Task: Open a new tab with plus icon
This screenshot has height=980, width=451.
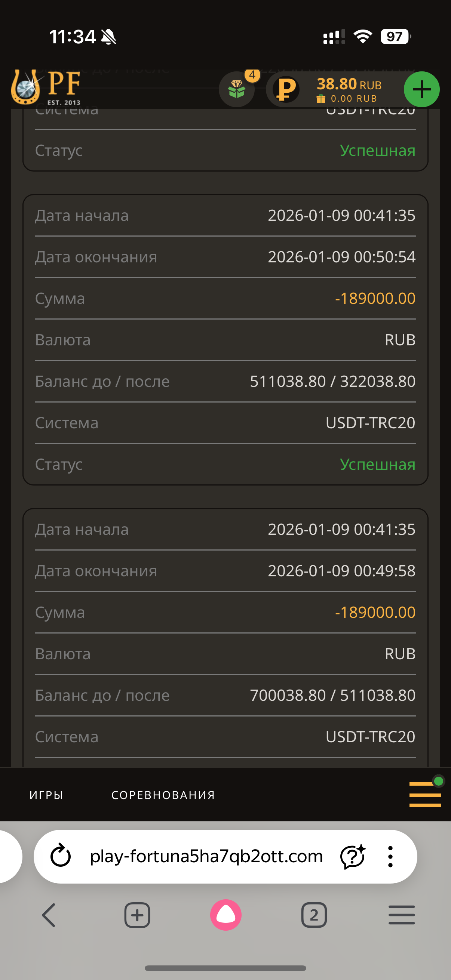Action: [137, 915]
